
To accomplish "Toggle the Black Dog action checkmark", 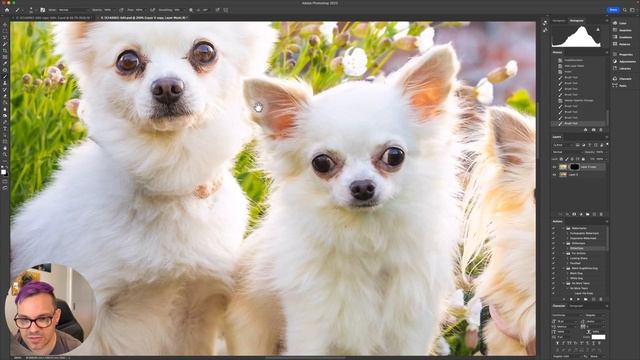I will tap(553, 273).
